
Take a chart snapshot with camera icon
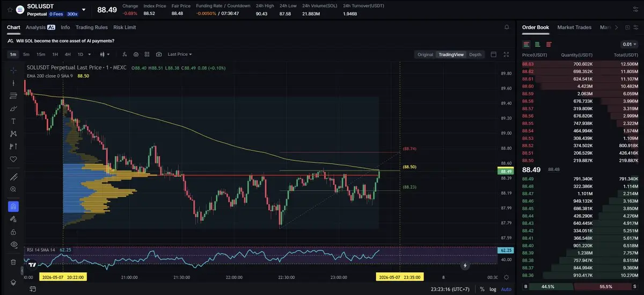[159, 54]
